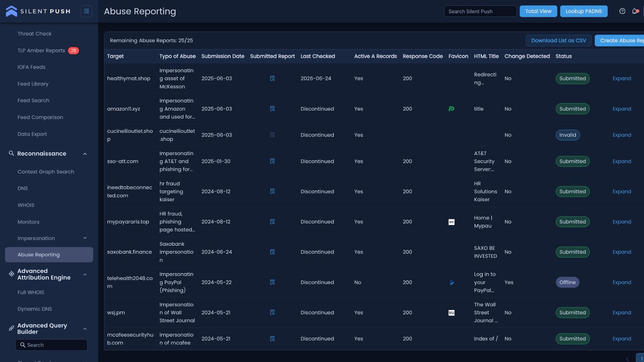
Task: Click the 28 badge on TLP Amber Reports
Action: coord(73,51)
